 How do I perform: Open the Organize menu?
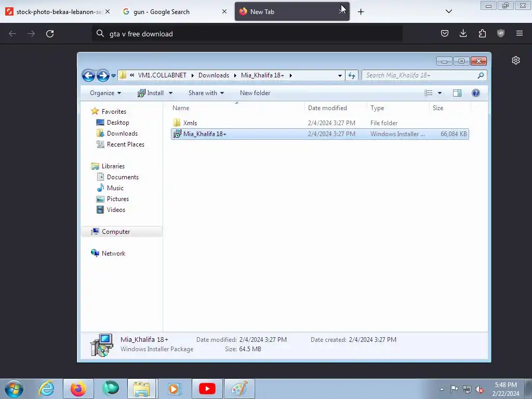click(x=105, y=93)
